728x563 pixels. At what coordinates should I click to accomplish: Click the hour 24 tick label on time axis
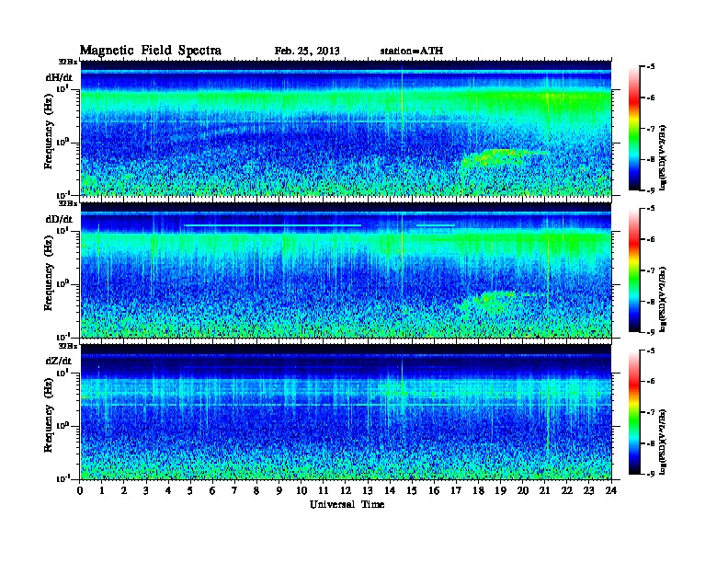(611, 490)
